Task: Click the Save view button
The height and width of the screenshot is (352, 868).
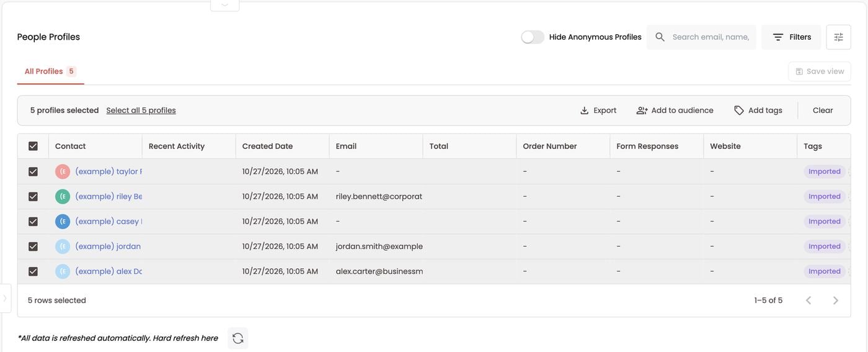Action: [x=820, y=71]
